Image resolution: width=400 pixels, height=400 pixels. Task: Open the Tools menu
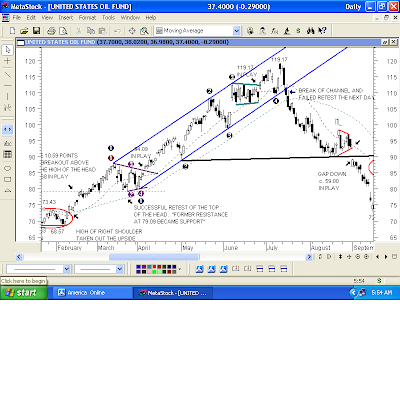click(108, 18)
